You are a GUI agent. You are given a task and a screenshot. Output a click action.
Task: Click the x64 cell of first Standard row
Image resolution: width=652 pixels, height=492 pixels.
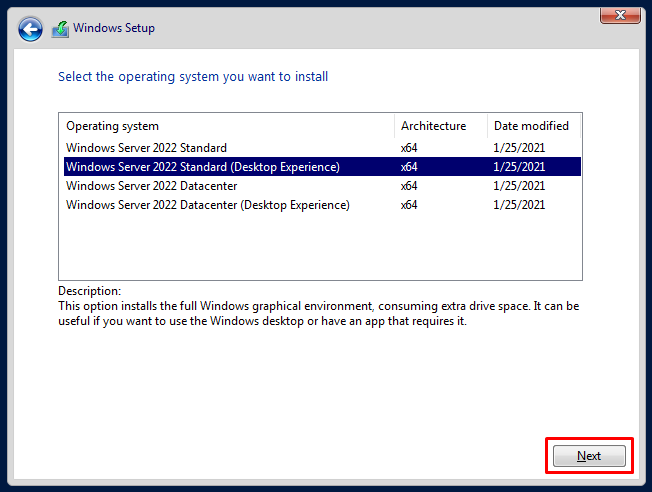409,148
